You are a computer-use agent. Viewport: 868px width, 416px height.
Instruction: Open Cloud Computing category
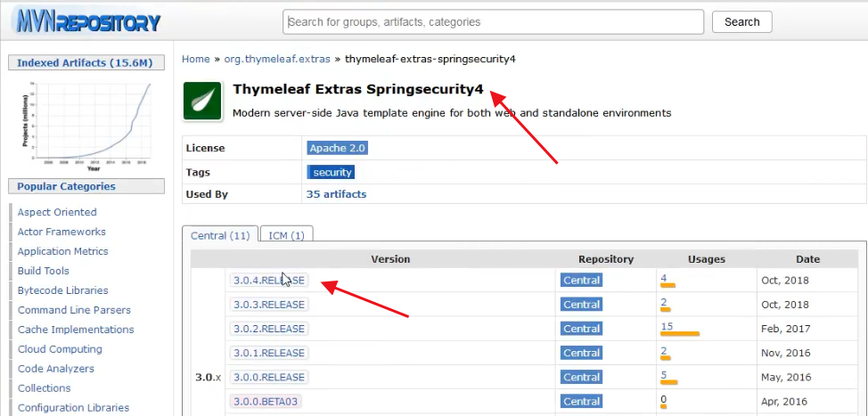pos(60,349)
